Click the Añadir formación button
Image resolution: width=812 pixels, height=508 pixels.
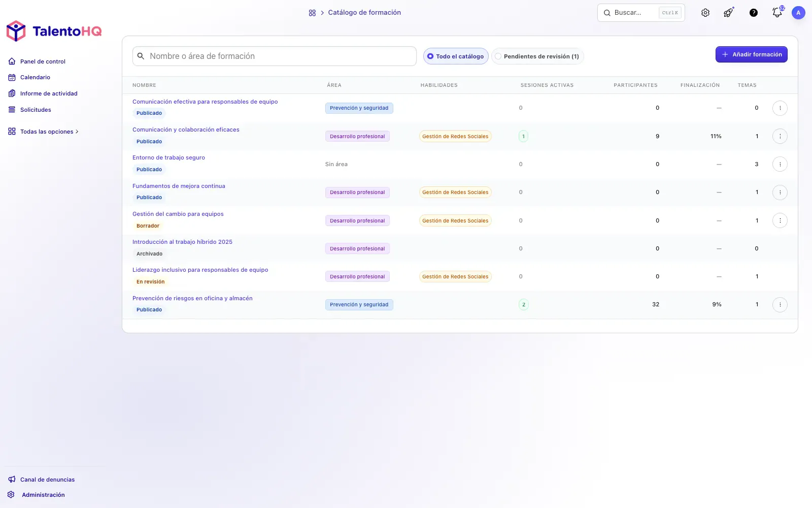[x=752, y=54]
